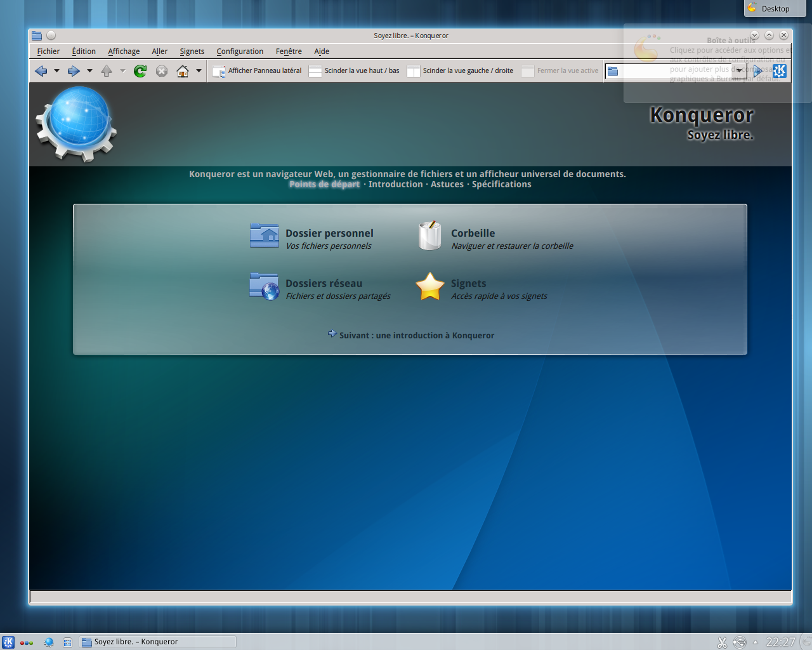Open the dropdown arrow next to Home
This screenshot has height=650, width=812.
pos(199,71)
